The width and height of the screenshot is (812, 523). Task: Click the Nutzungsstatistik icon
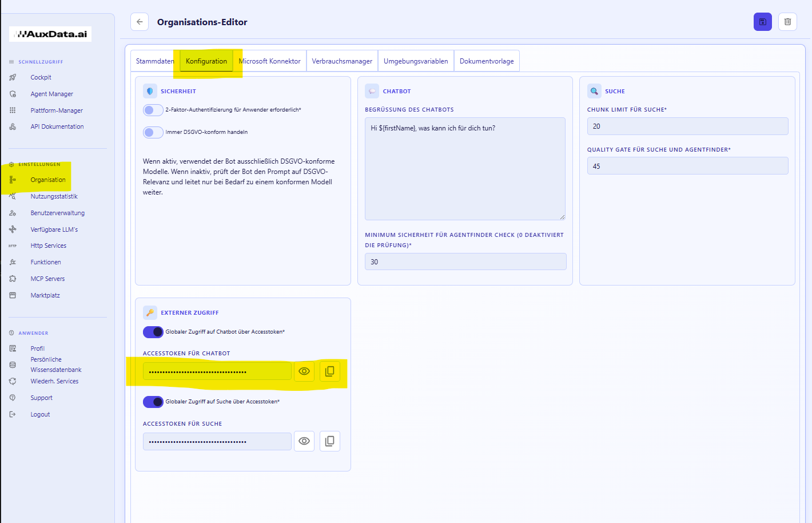[x=13, y=196]
